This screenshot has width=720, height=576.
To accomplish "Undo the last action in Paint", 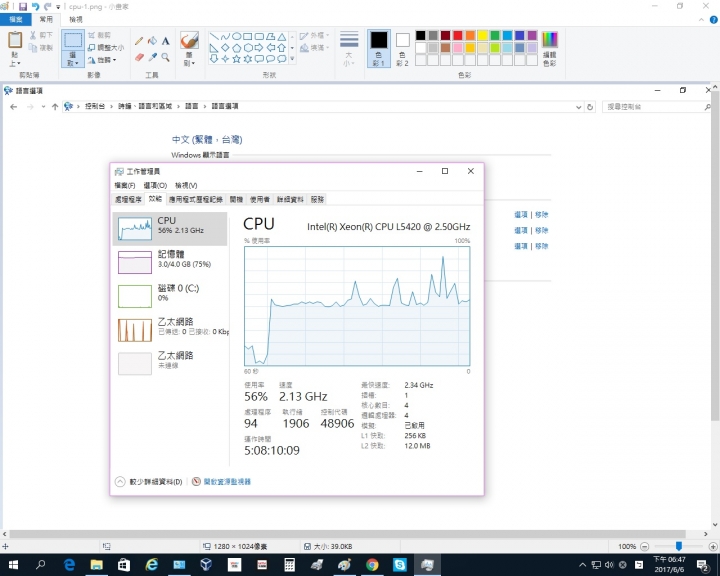I will 35,6.
